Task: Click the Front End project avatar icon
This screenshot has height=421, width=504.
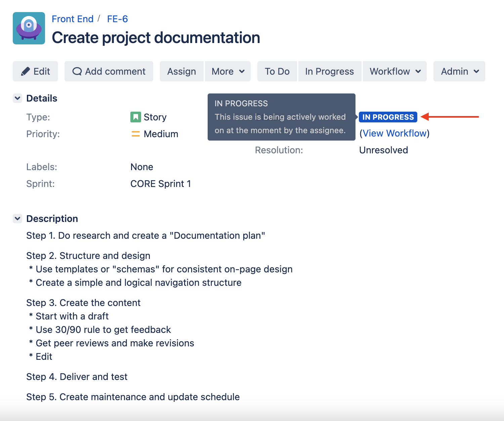Action: click(x=29, y=28)
